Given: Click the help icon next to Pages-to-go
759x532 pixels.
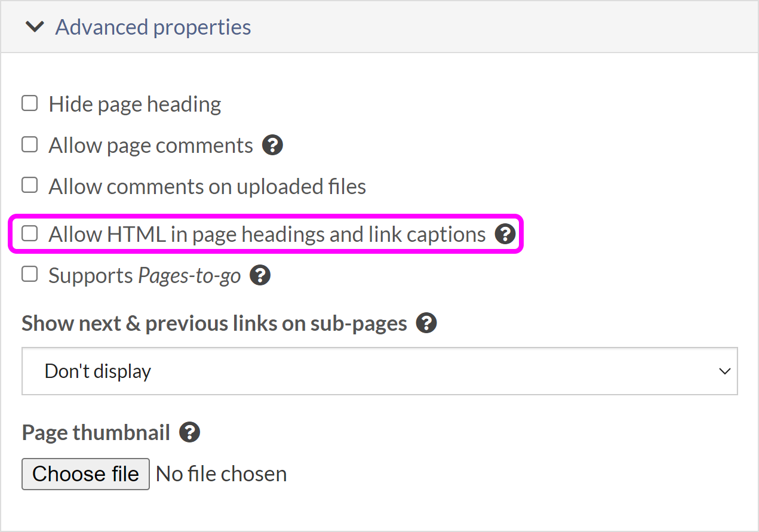Looking at the screenshot, I should pyautogui.click(x=260, y=275).
